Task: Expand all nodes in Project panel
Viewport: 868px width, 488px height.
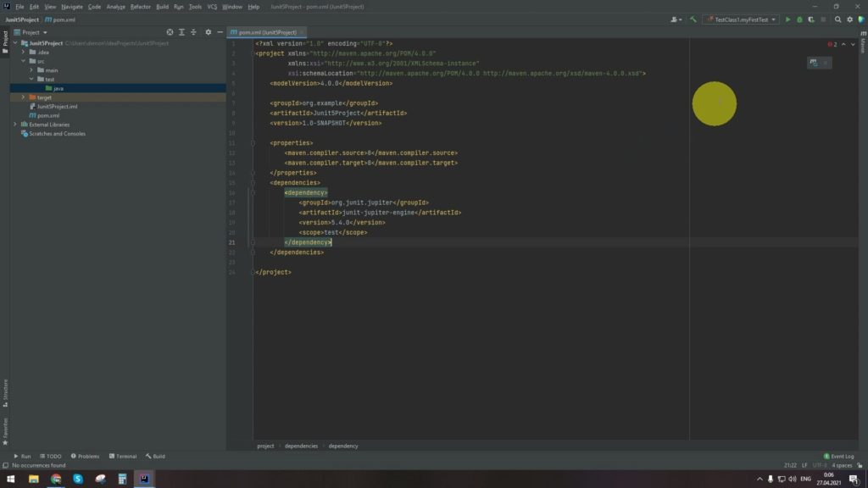Action: click(x=181, y=32)
